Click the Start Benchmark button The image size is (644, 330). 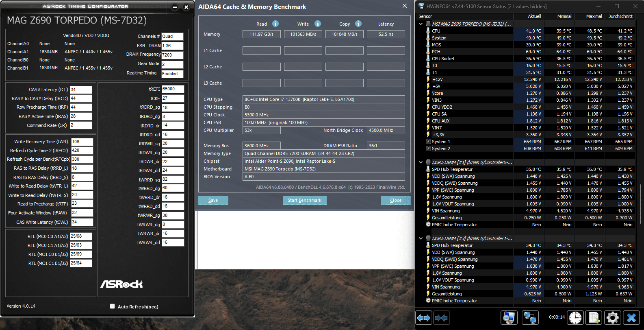[x=304, y=200]
